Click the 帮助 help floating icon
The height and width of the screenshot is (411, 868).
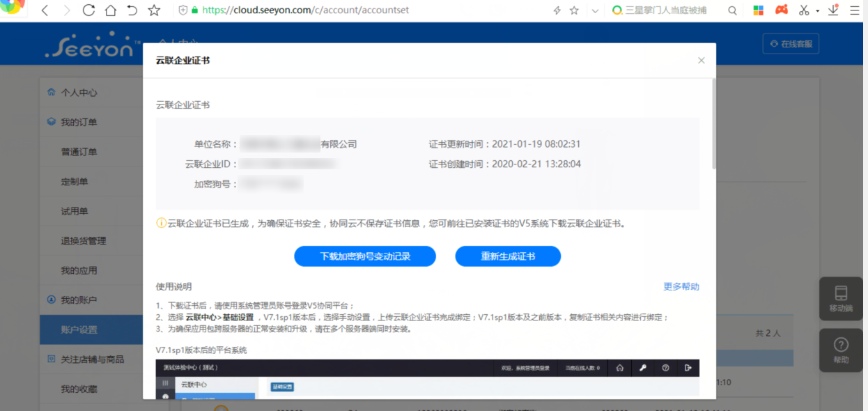841,350
